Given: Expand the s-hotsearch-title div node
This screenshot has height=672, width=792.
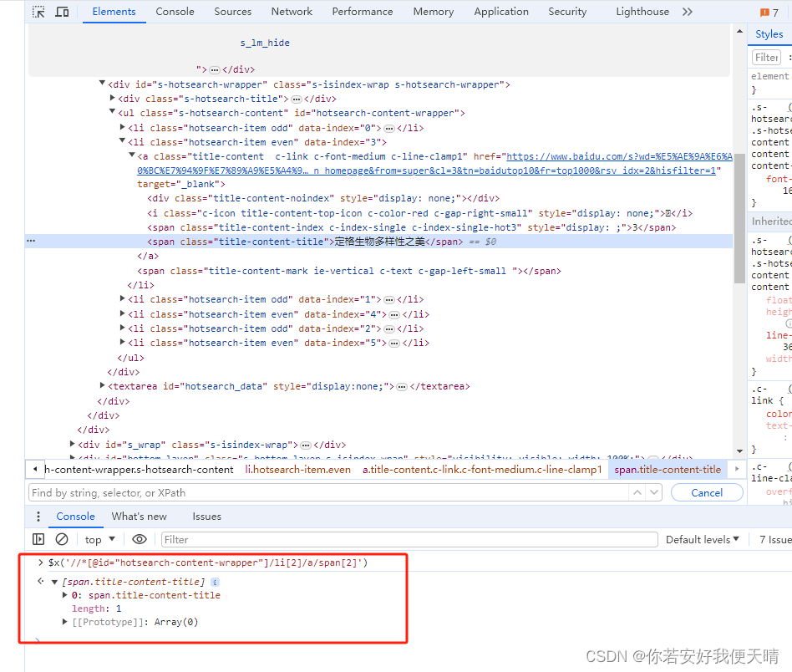Looking at the screenshot, I should coord(113,98).
